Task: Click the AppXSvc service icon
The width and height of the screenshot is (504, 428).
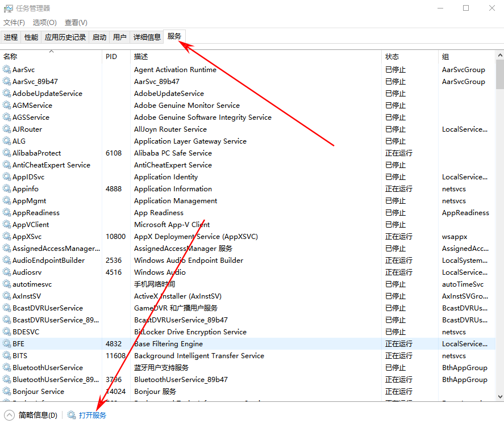Action: [x=7, y=236]
